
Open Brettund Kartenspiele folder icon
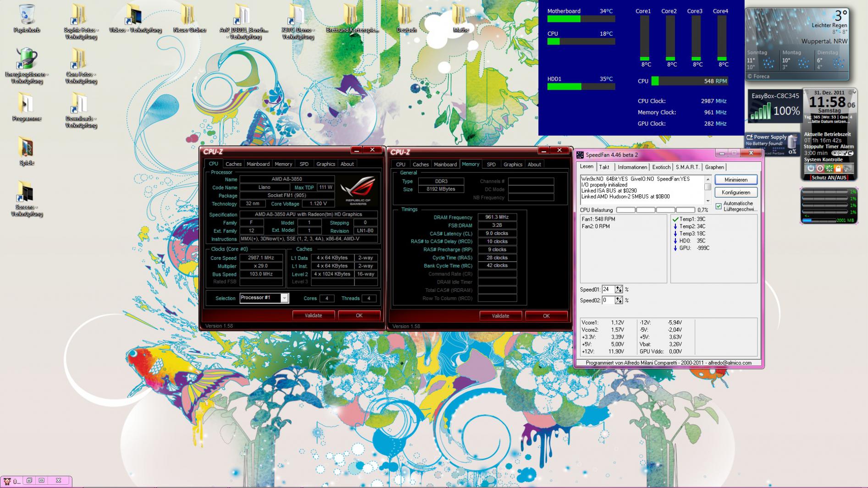click(x=352, y=18)
